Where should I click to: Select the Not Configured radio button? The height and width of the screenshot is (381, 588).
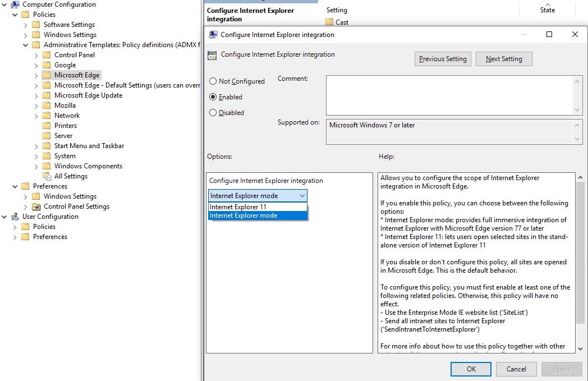[x=213, y=81]
